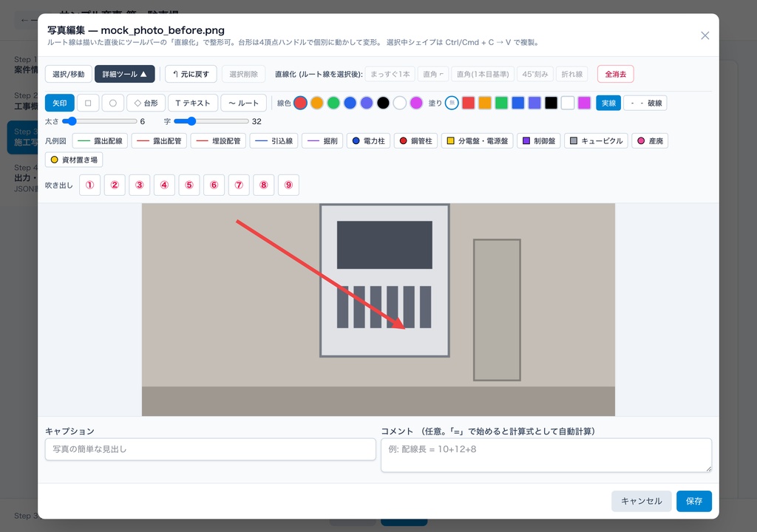
Task: Apply 直角(1本目基準) straightening
Action: pyautogui.click(x=483, y=74)
